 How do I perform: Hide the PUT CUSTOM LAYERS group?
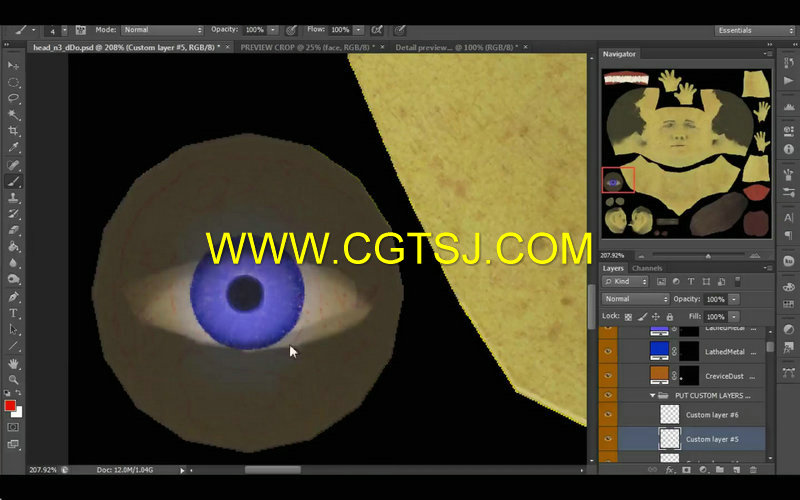point(608,395)
